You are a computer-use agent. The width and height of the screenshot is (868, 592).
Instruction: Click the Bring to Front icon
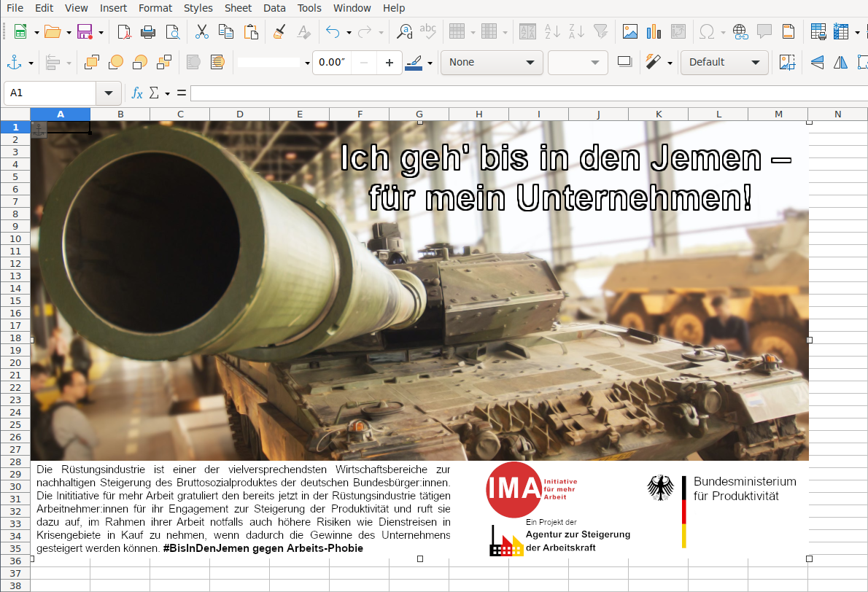click(x=92, y=63)
